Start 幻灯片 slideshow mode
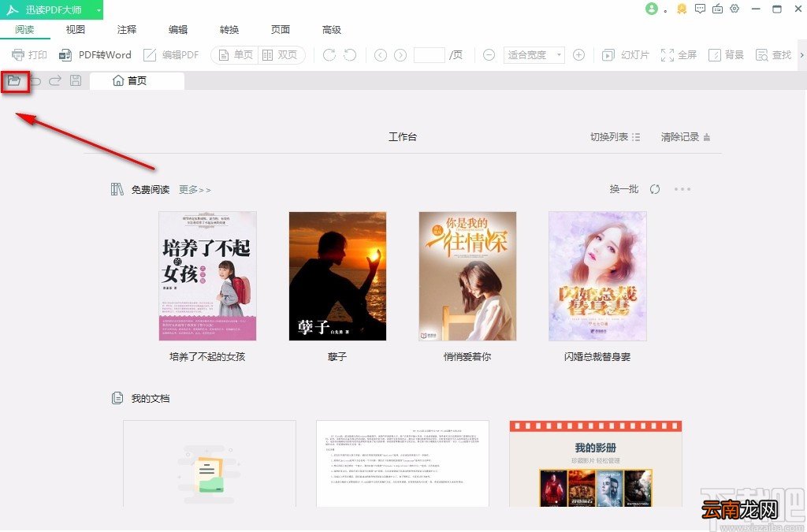 [x=626, y=55]
